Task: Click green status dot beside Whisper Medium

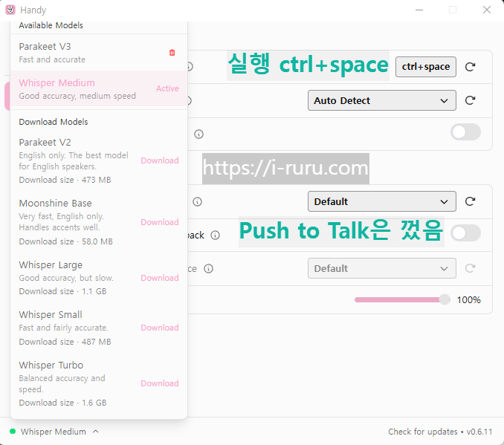Action: click(13, 432)
